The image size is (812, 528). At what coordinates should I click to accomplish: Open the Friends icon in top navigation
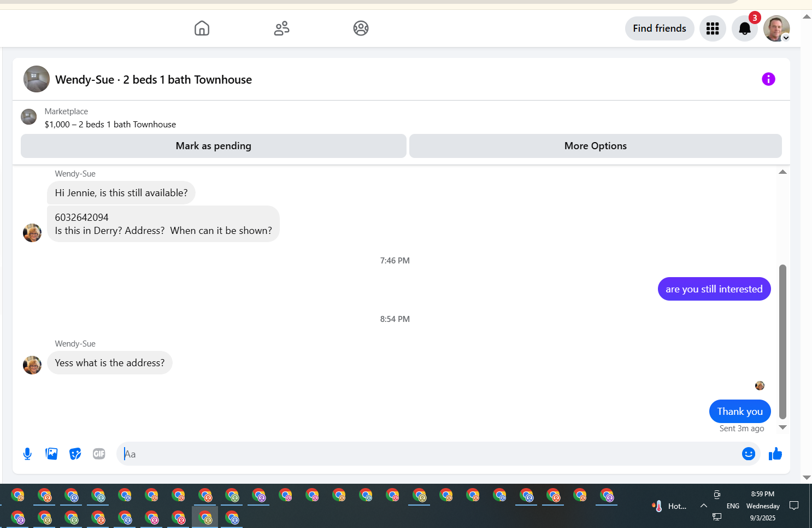281,28
